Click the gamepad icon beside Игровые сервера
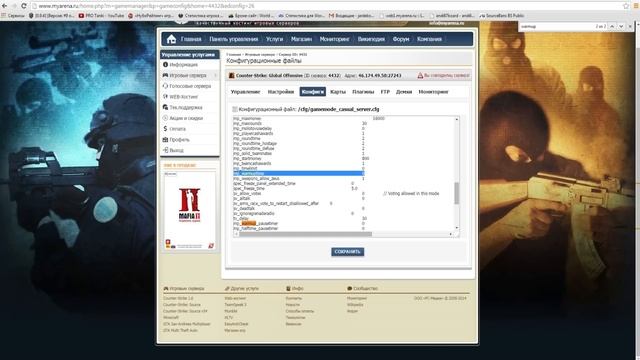 pyautogui.click(x=165, y=75)
